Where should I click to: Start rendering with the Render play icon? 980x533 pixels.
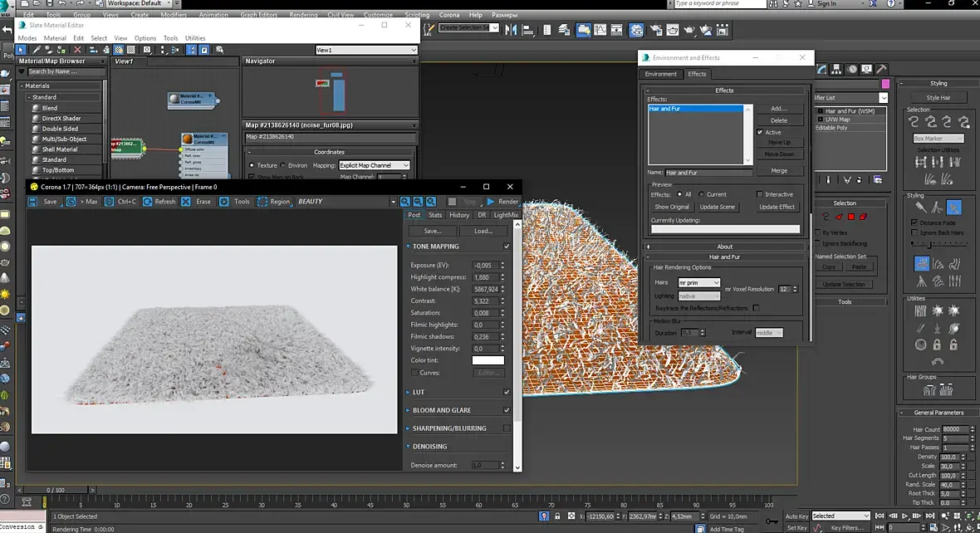tap(491, 202)
